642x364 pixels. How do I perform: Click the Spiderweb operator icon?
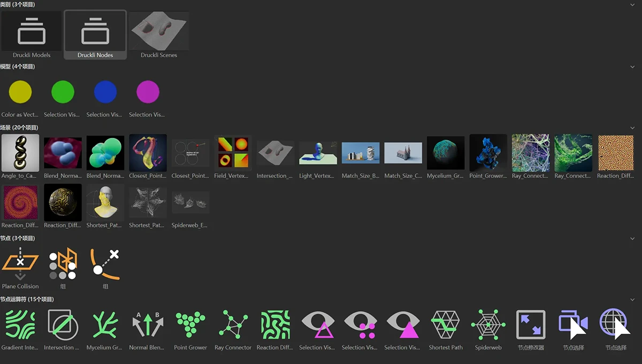click(x=488, y=324)
